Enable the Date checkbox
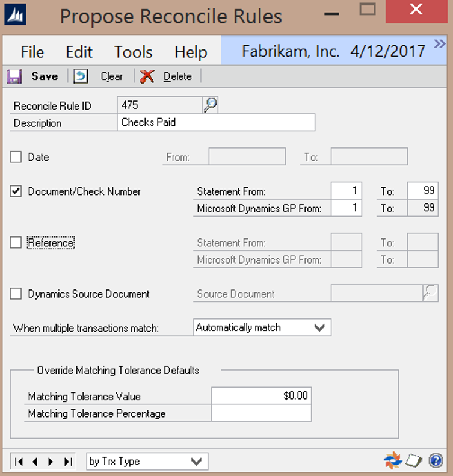This screenshot has width=453, height=476. pyautogui.click(x=16, y=157)
